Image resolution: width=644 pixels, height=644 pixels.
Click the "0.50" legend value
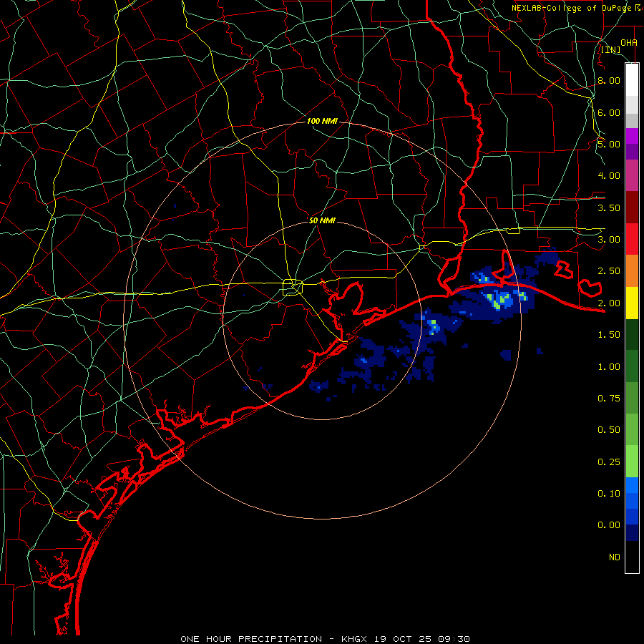point(609,430)
